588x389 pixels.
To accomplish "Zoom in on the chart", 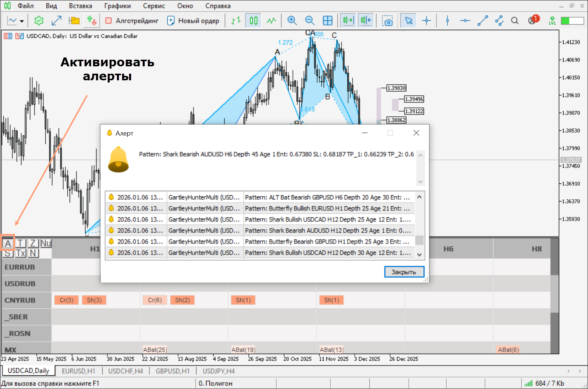I will (292, 21).
